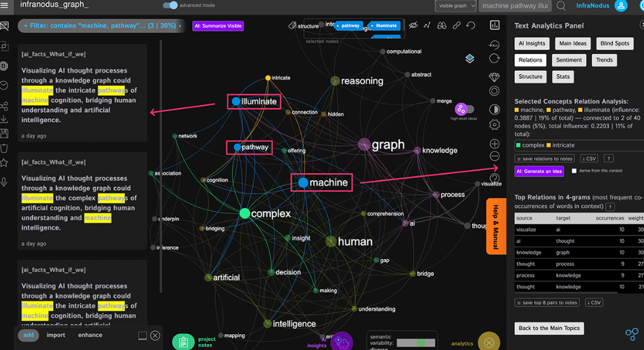Toggle the hide-nodes crossed eye icon

pos(413,26)
